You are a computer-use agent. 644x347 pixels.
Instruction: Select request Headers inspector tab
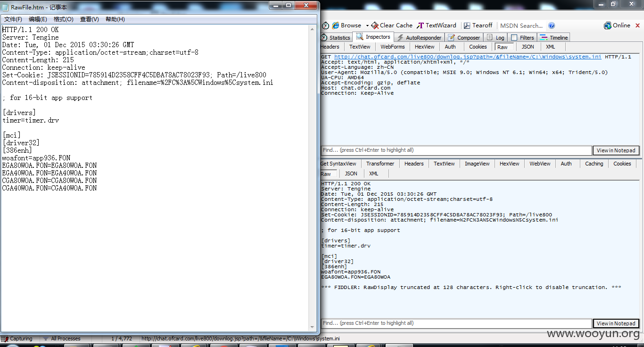[x=330, y=47]
